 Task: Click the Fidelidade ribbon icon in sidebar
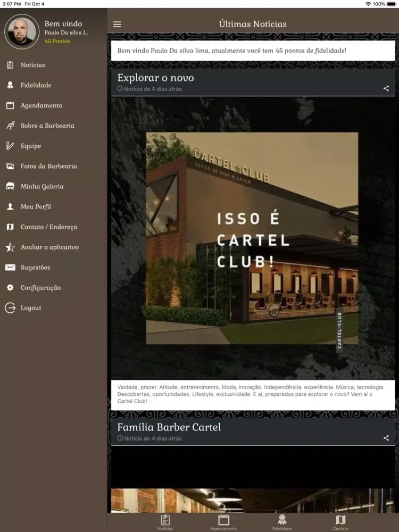[x=10, y=85]
